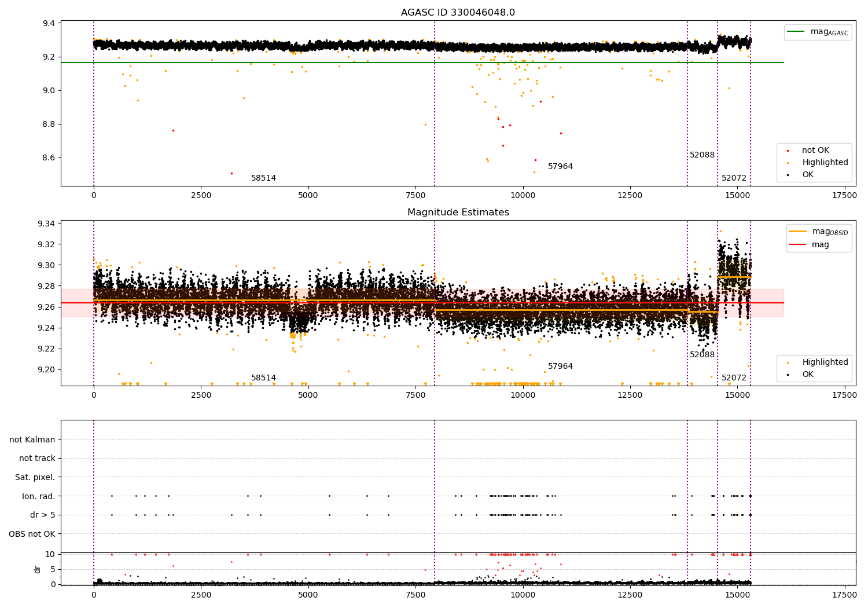Image resolution: width=868 pixels, height=608 pixels.
Task: Click y-axis tick 8.6 on the AGASC plot
Action: [48, 158]
